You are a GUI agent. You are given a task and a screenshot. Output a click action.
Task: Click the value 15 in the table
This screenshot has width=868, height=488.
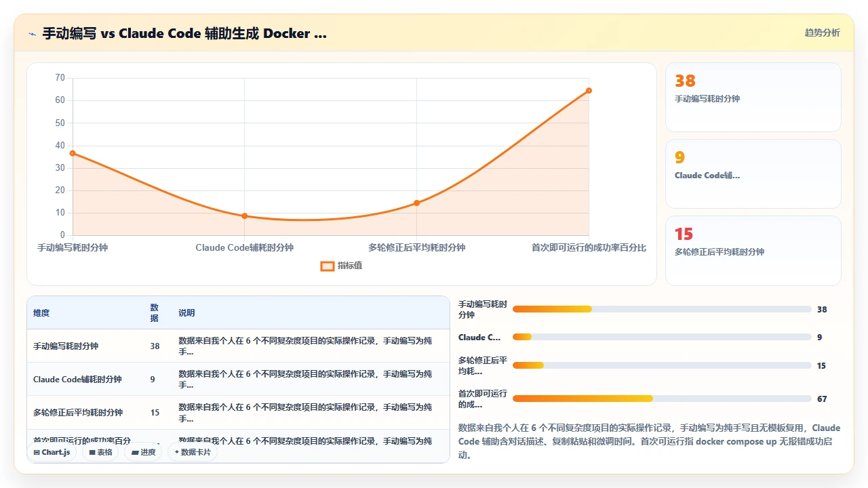click(x=155, y=413)
